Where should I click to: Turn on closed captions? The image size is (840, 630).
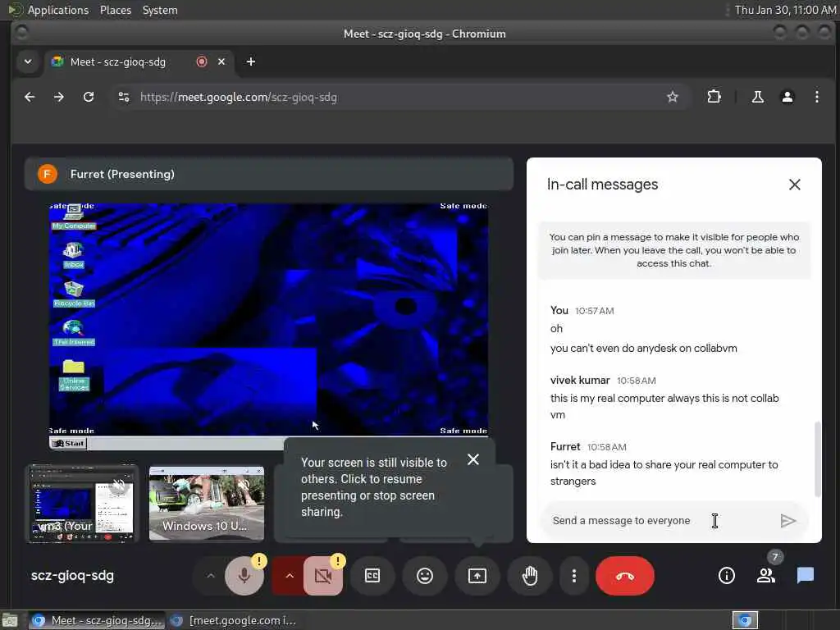tap(372, 576)
